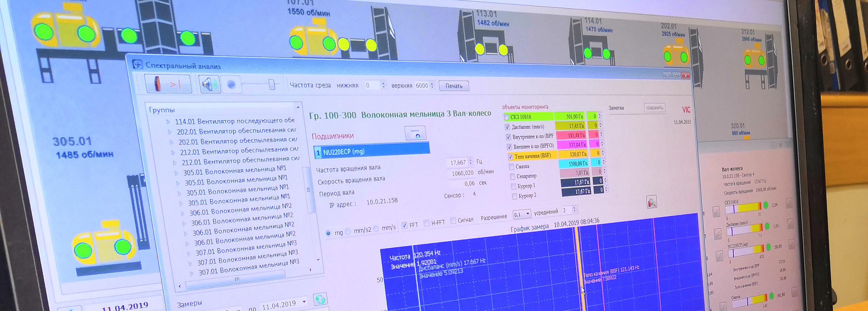868x311 pixels.
Task: Click the верхняя cutoff frequency field
Action: point(422,86)
